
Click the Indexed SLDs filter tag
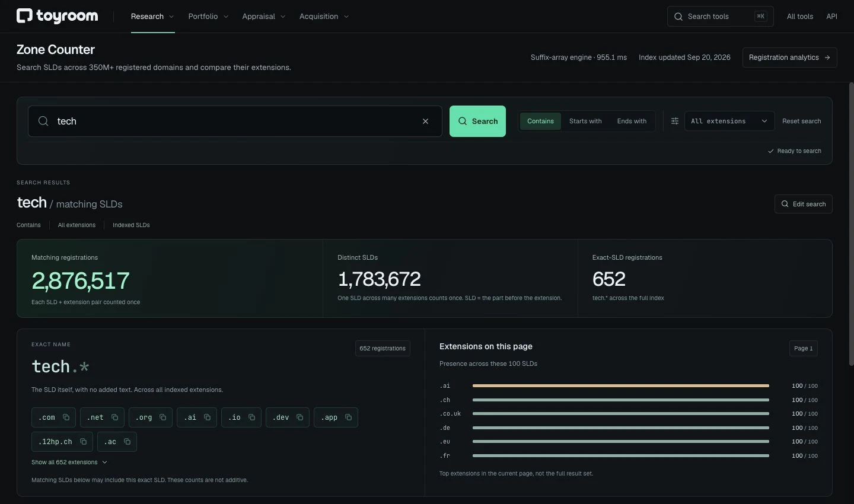coord(131,225)
